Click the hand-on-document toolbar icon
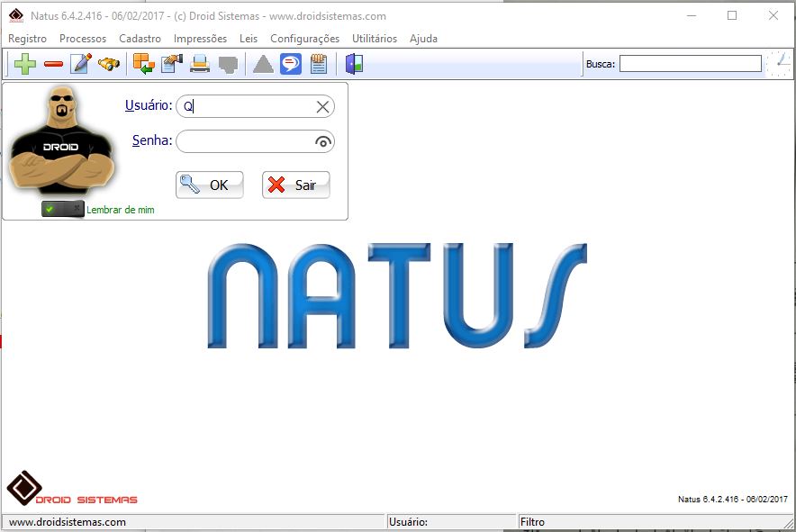This screenshot has height=532, width=796. (x=172, y=64)
